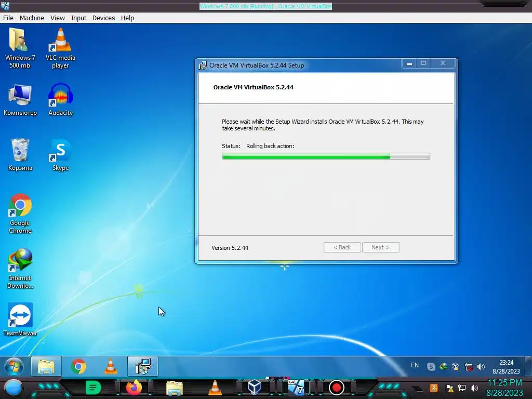Click the red record button icon
Viewport: 532px width, 399px height.
(336, 388)
